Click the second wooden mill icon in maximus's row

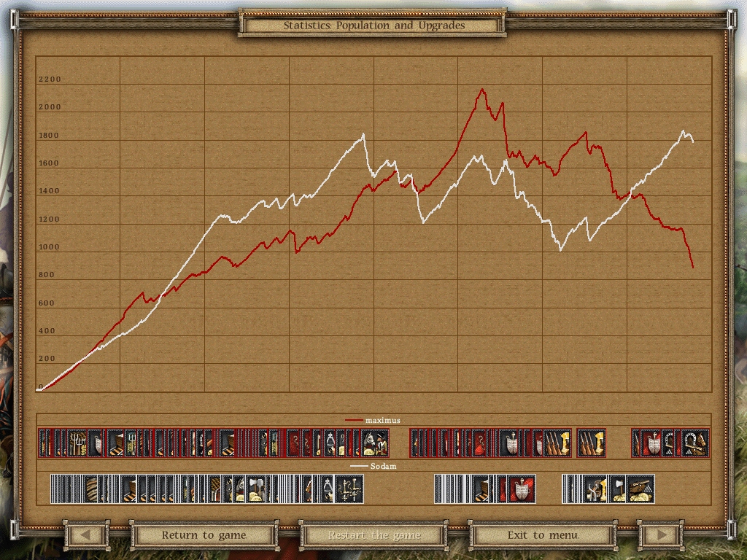pyautogui.click(x=227, y=443)
